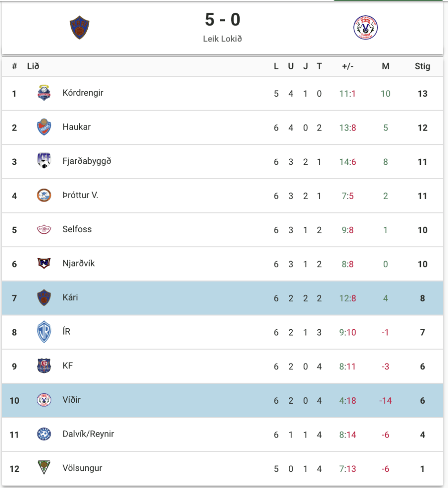448x488 pixels.
Task: Open the Haukar team page
Action: tap(77, 127)
